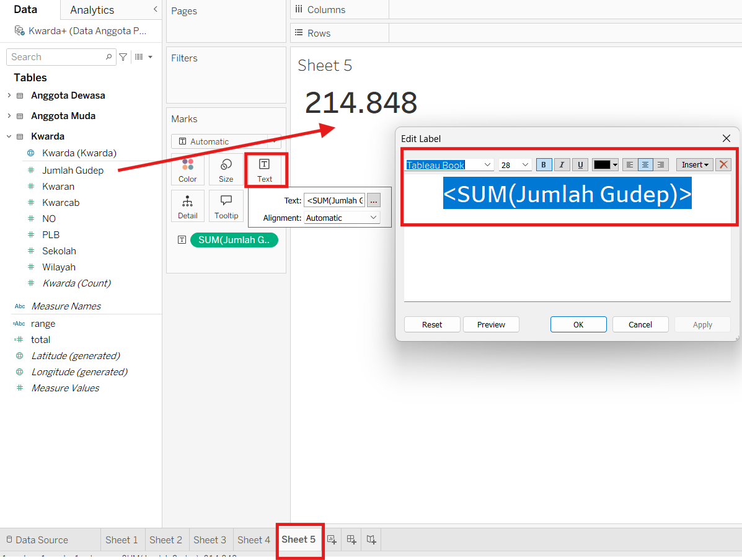Click the globe icon for Latitude (generated)
Screen dimensions: 742x560
[19, 355]
